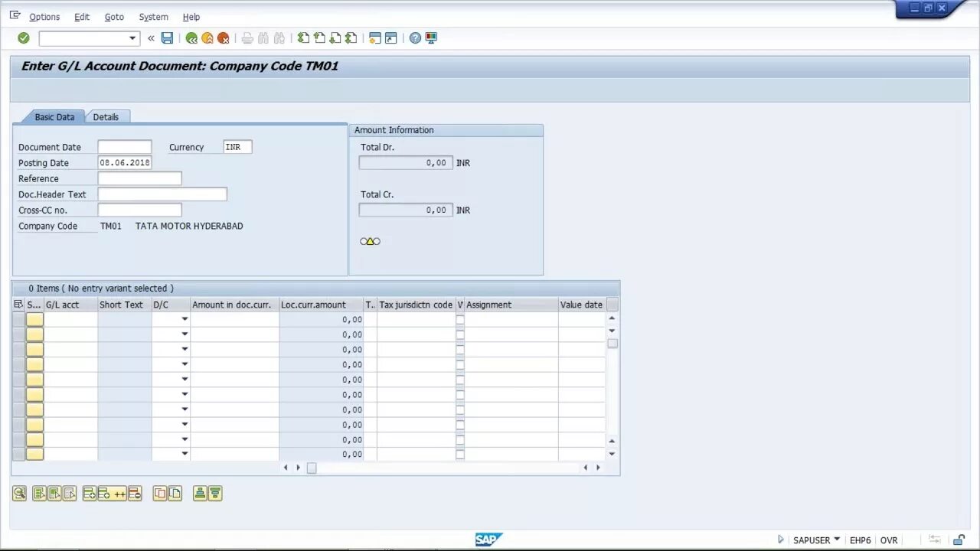This screenshot has height=551, width=980.
Task: Click the Delete row icon
Action: point(135,494)
